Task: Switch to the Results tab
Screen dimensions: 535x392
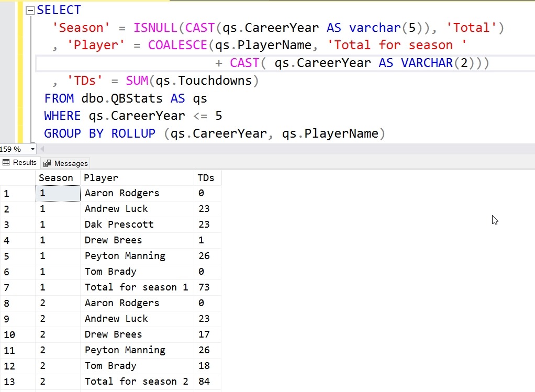Action: 20,163
